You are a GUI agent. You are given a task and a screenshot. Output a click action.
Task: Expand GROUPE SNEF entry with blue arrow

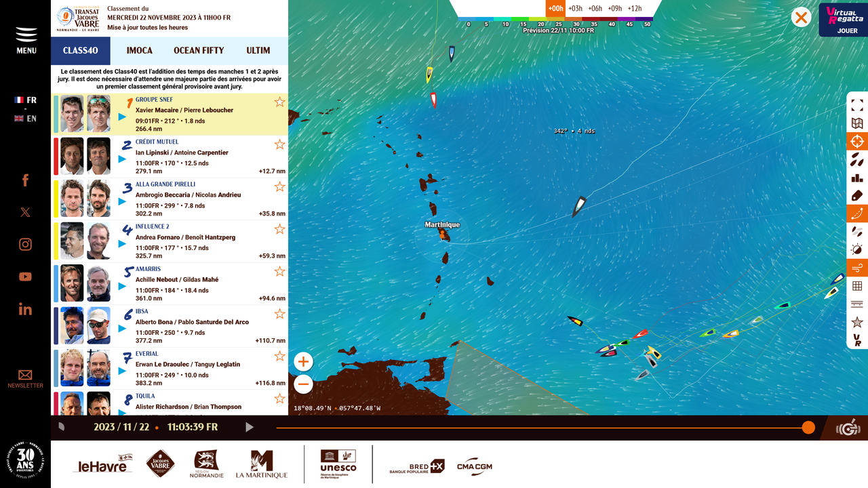coord(123,117)
